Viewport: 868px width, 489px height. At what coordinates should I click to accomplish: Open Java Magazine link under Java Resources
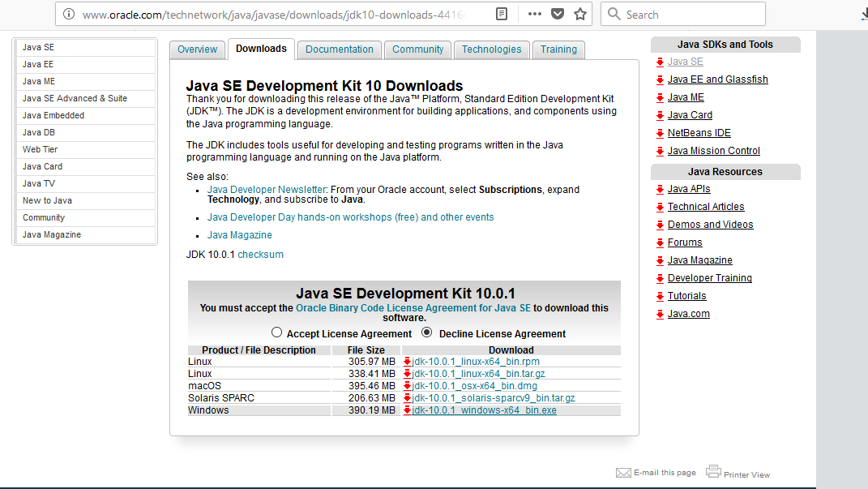tap(699, 260)
